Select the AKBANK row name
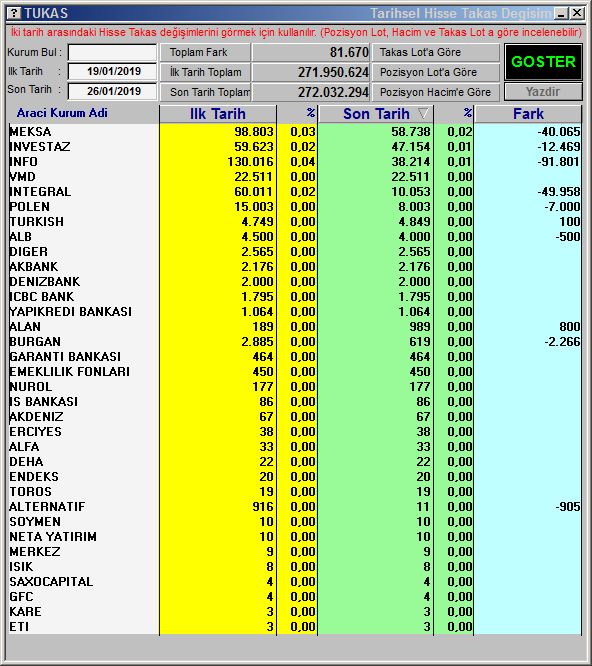 34,267
